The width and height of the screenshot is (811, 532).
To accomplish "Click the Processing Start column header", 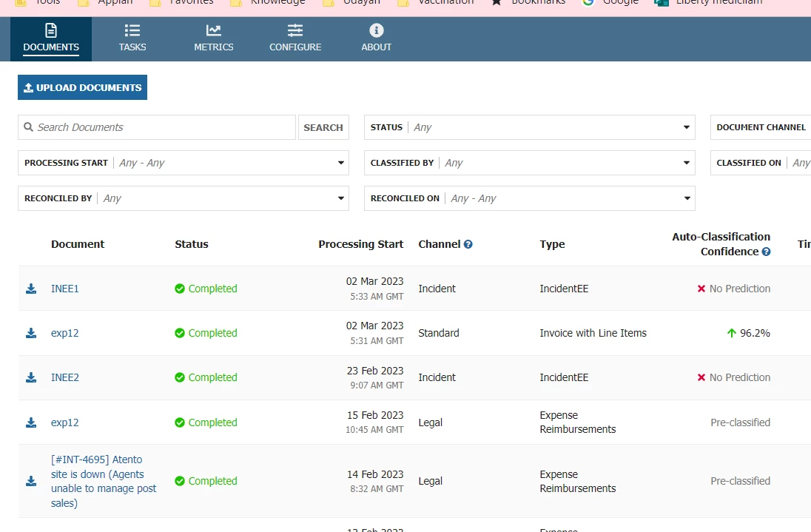I will 360,244.
